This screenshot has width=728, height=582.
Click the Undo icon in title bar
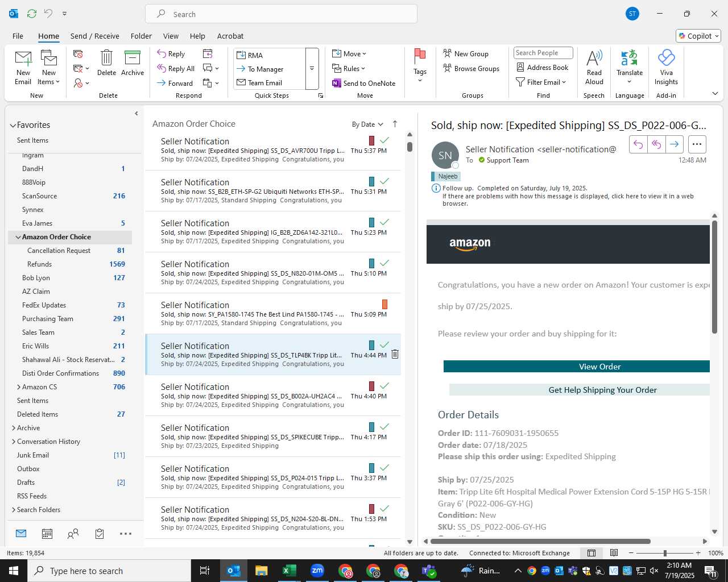point(48,14)
